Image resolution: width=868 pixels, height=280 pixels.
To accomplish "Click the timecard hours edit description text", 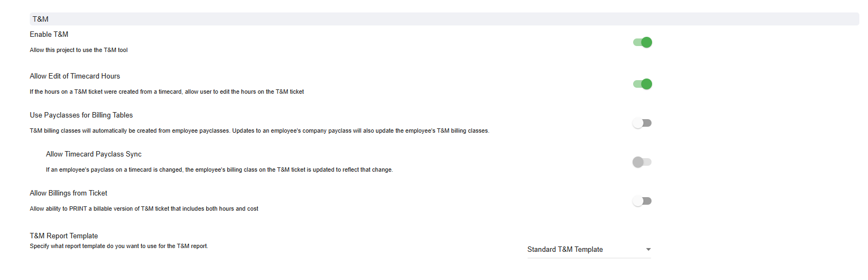I will (x=167, y=92).
